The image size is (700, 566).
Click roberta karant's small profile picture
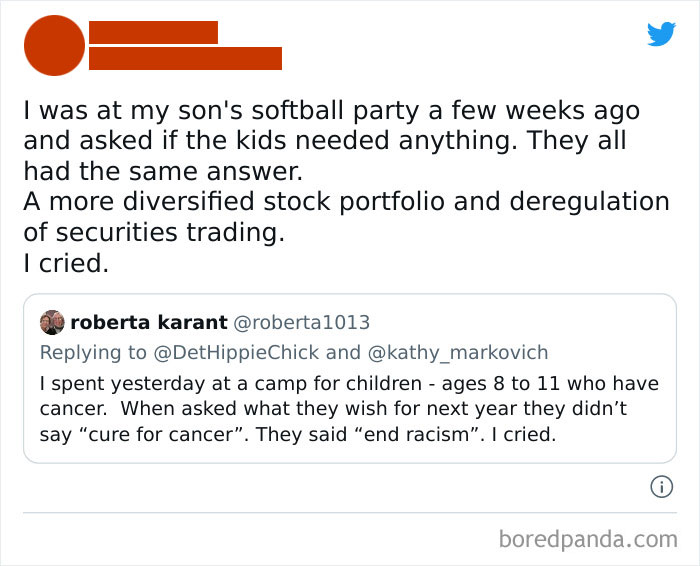(52, 322)
